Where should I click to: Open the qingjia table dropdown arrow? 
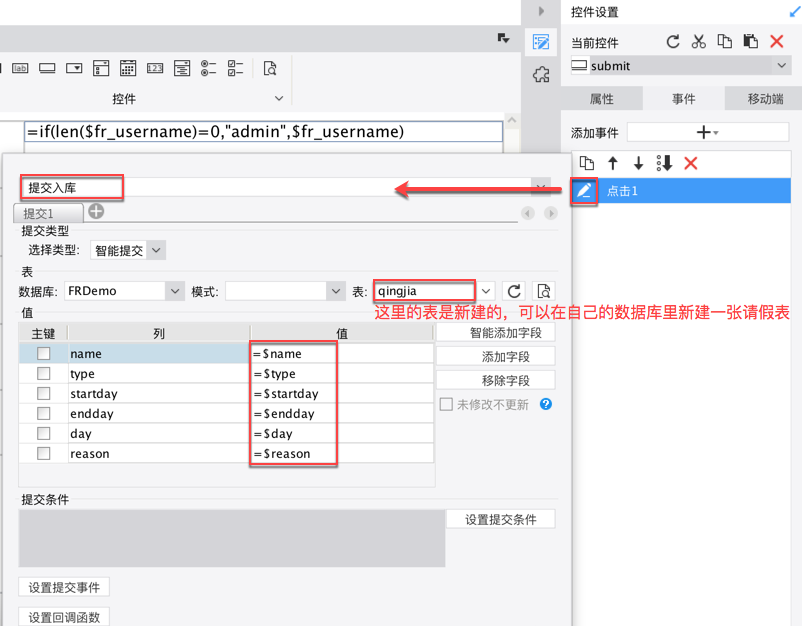click(x=486, y=291)
